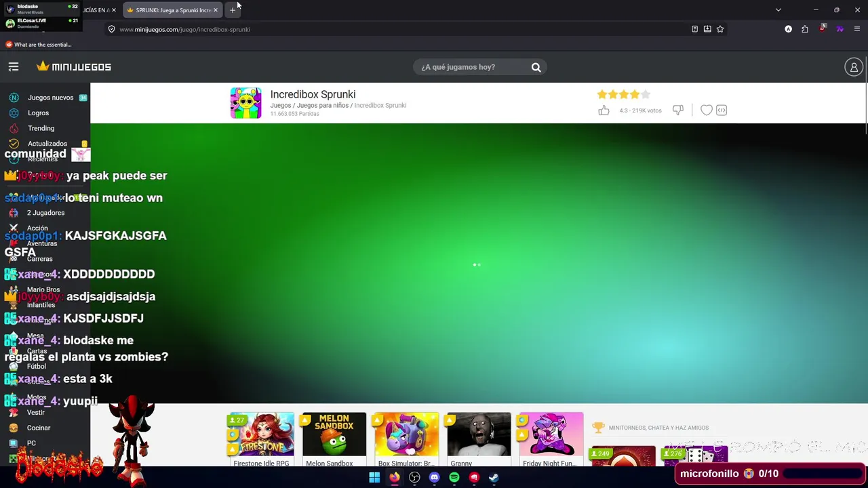Follow the Juegos para niños breadcrumb link
This screenshot has width=868, height=488.
coord(323,106)
